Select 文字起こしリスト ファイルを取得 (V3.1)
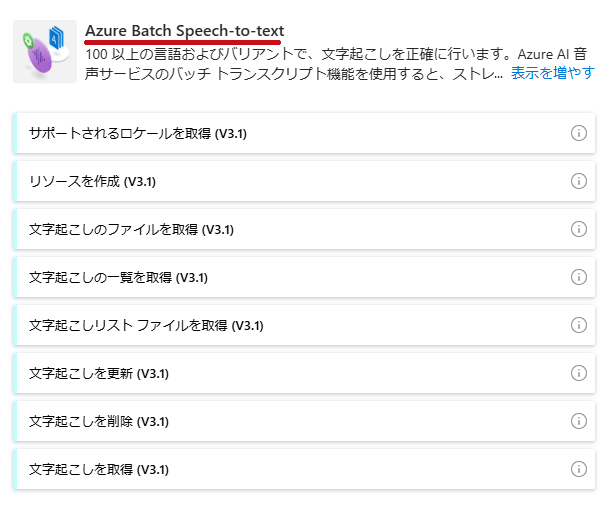This screenshot has height=506, width=611. (304, 325)
